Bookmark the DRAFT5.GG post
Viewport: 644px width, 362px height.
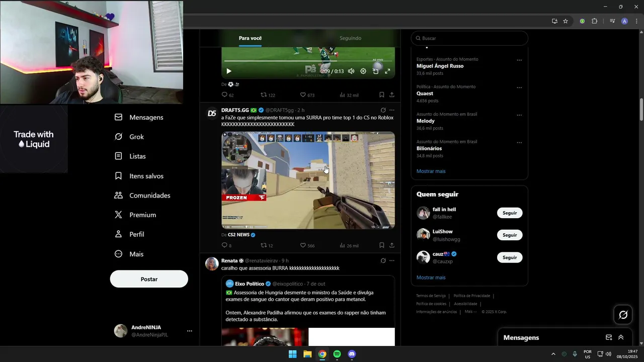(381, 245)
